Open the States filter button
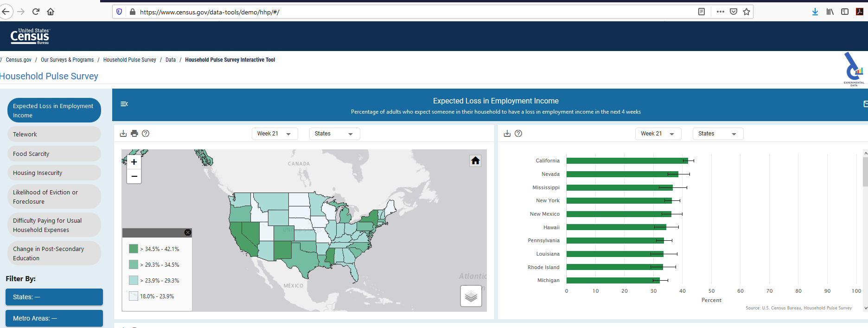 coord(54,297)
